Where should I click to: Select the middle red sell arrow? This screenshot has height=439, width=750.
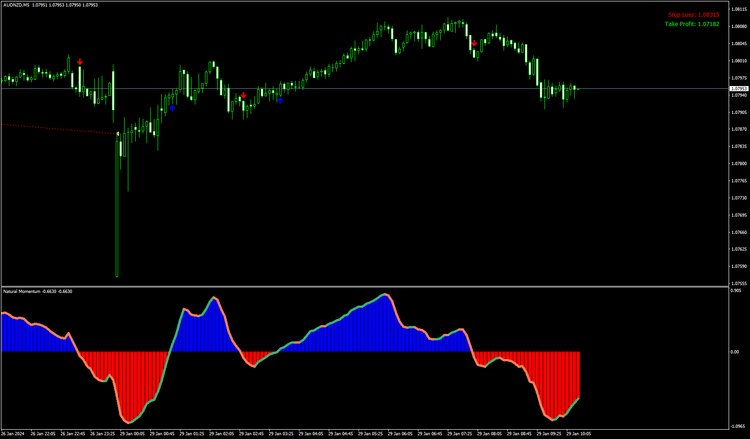point(243,96)
